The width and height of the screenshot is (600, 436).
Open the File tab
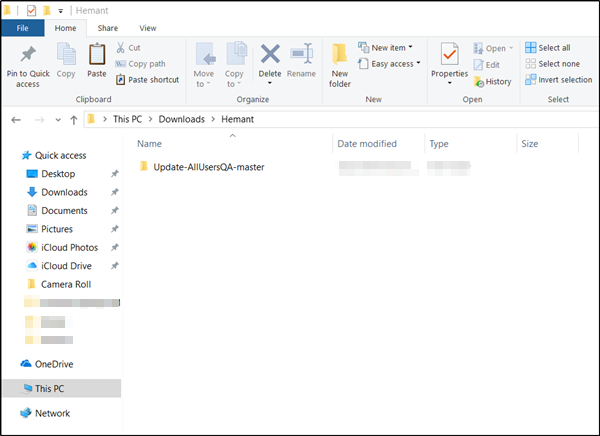click(x=23, y=28)
